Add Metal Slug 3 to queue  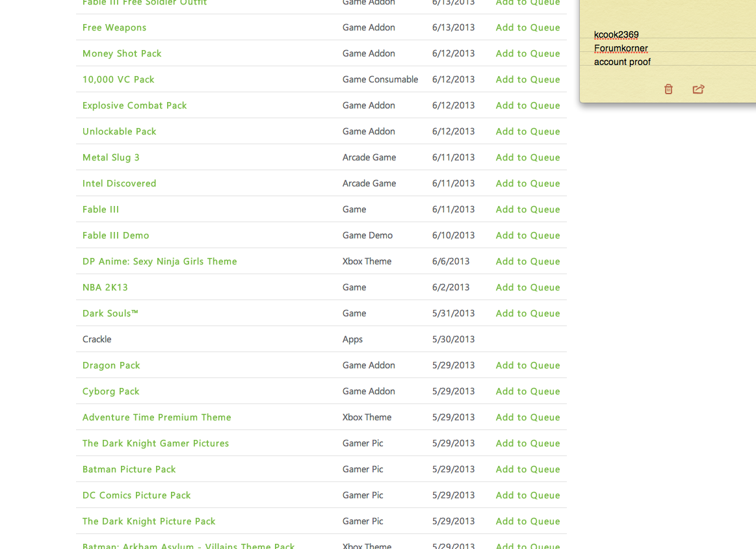tap(528, 158)
